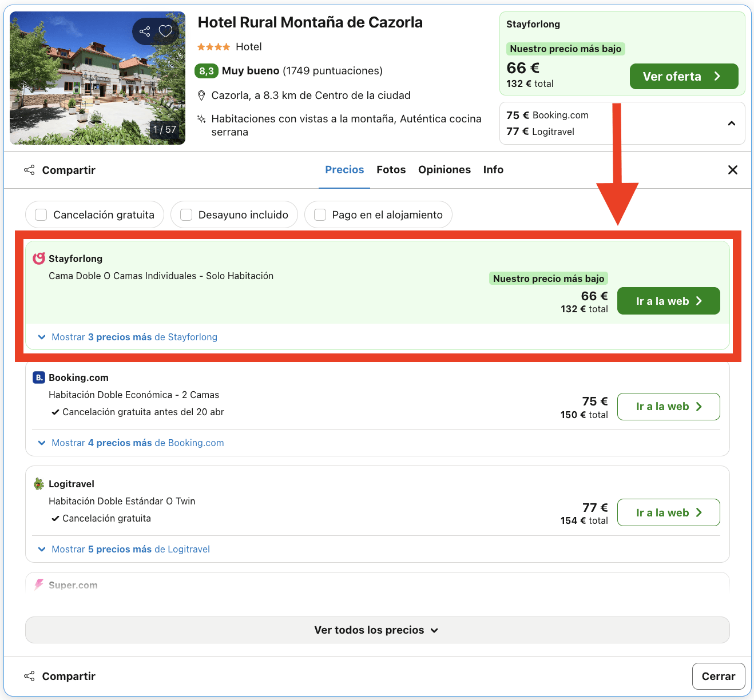Click Ir a la web for Logitravel

pyautogui.click(x=668, y=512)
